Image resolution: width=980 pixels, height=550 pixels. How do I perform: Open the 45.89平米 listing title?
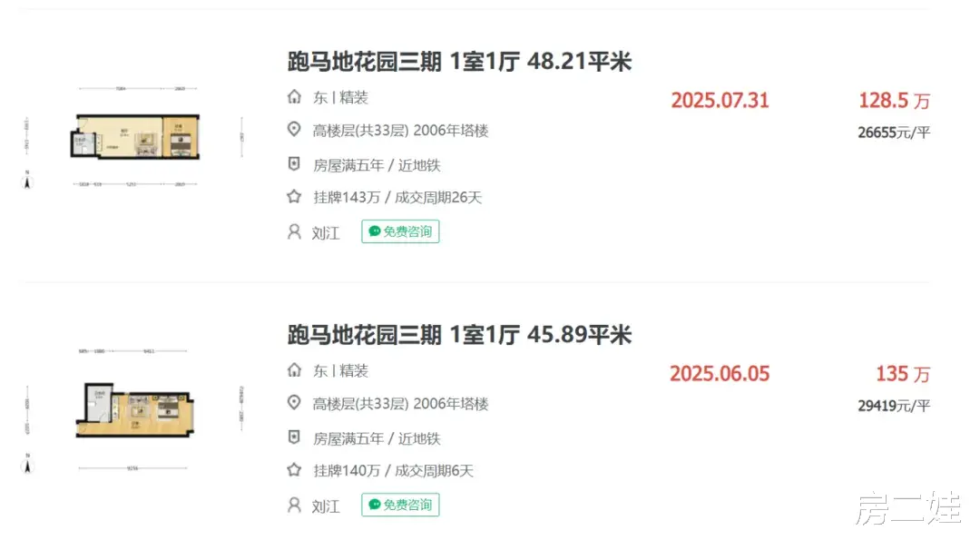click(x=459, y=335)
